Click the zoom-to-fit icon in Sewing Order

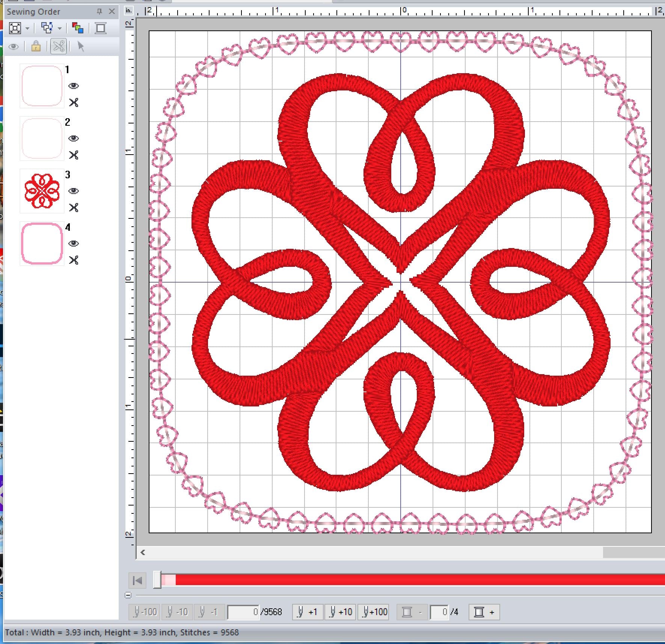pos(15,28)
